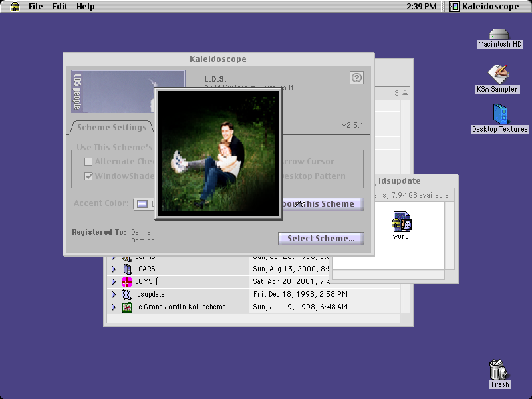This screenshot has width=532, height=399.
Task: Select the KSA Sampler desktop icon
Action: pyautogui.click(x=497, y=74)
